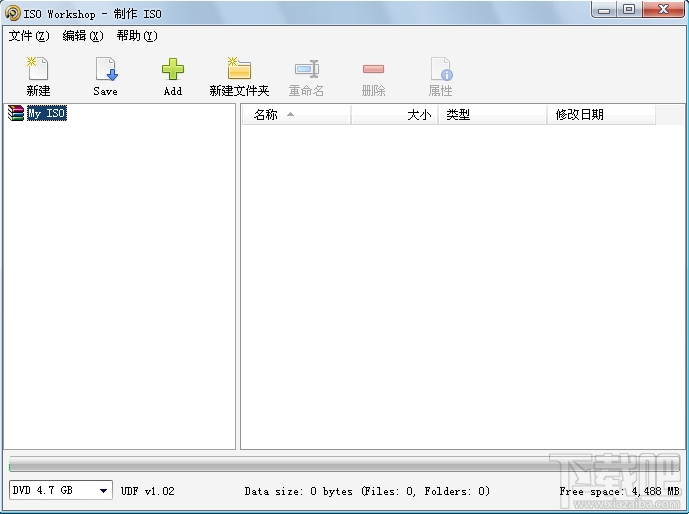Create a folder with 新建文件夹 icon
689x514 pixels.
(239, 69)
